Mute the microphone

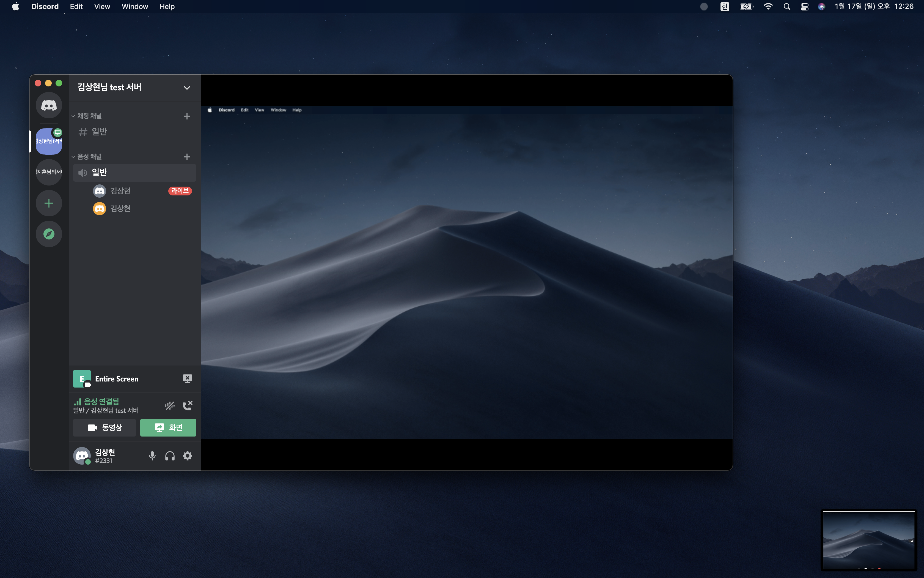tap(152, 456)
